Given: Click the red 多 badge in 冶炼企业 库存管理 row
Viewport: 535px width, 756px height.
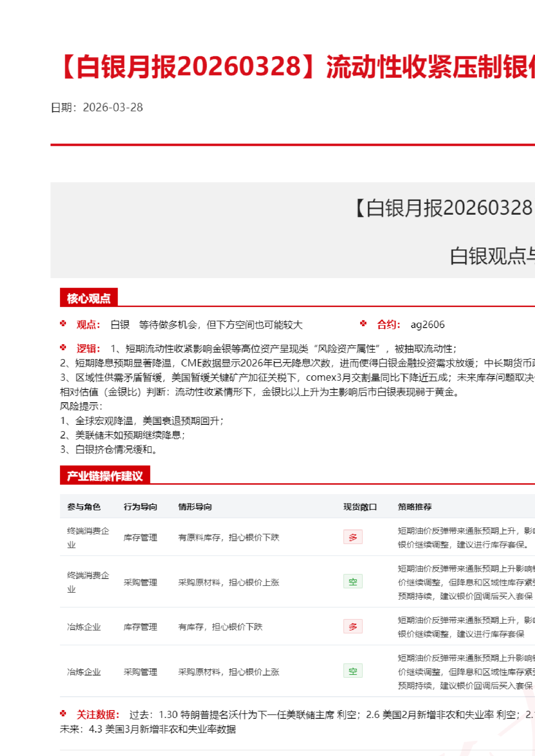Looking at the screenshot, I should [353, 626].
